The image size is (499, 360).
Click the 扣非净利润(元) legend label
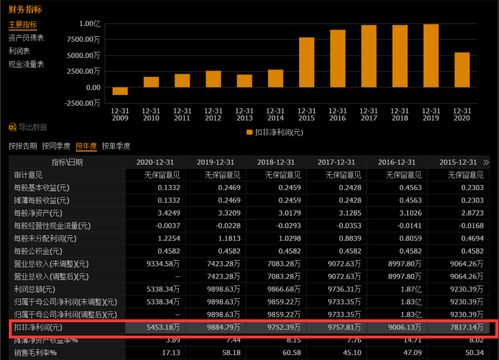click(279, 132)
